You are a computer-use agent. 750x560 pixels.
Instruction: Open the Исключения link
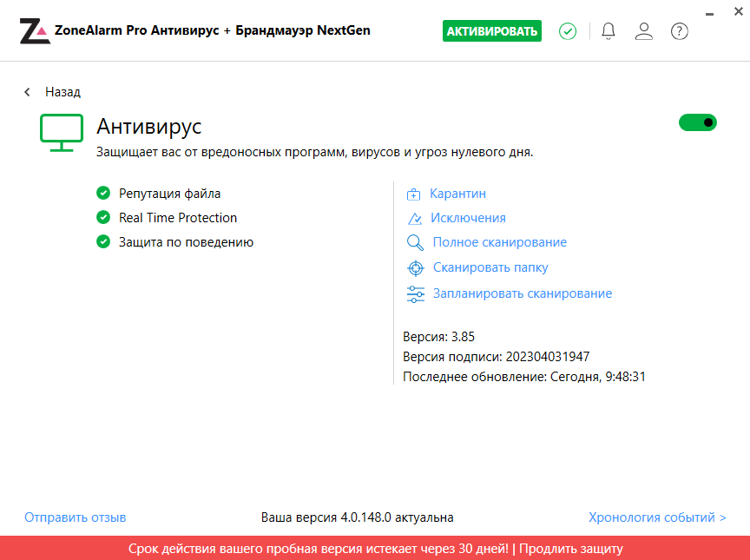468,218
